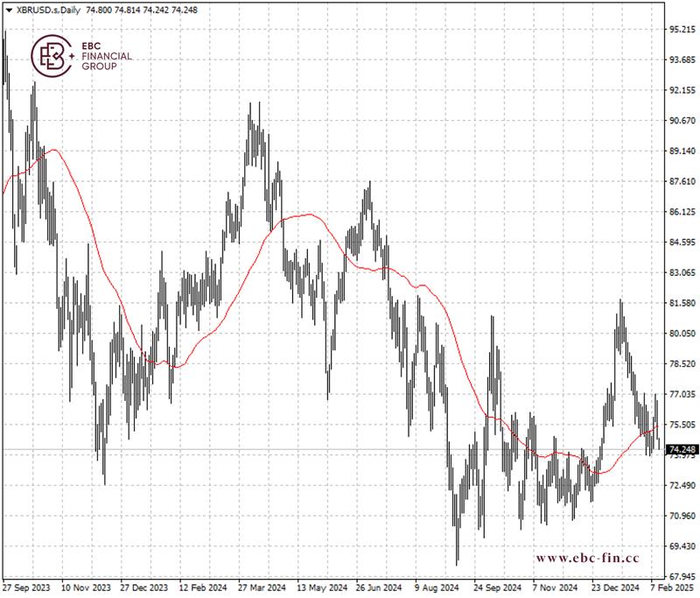The image size is (700, 598).
Task: Click the EBC circular logo emblem
Action: (x=51, y=56)
